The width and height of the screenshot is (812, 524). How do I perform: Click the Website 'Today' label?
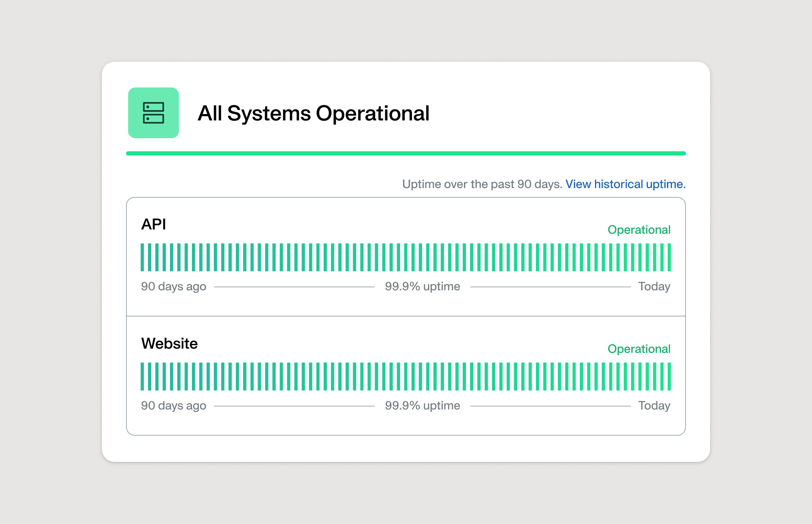pyautogui.click(x=654, y=406)
